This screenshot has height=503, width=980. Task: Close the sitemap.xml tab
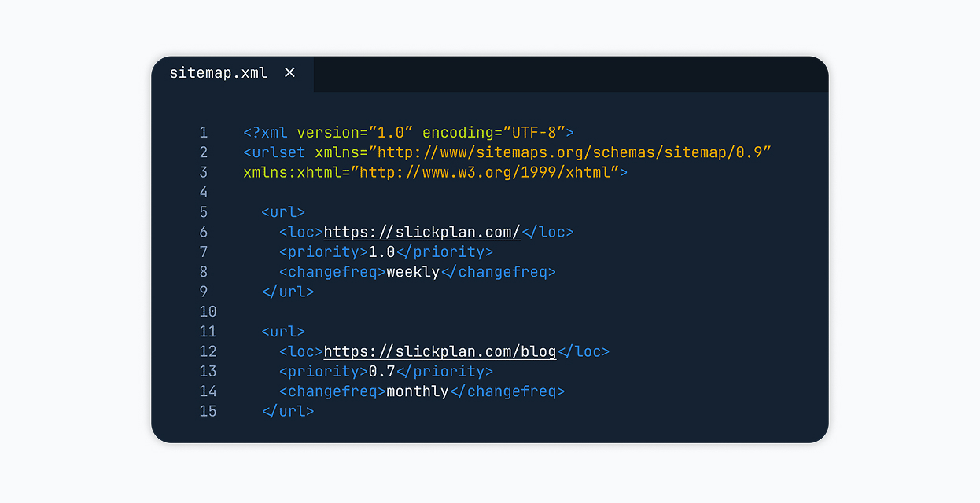[289, 73]
